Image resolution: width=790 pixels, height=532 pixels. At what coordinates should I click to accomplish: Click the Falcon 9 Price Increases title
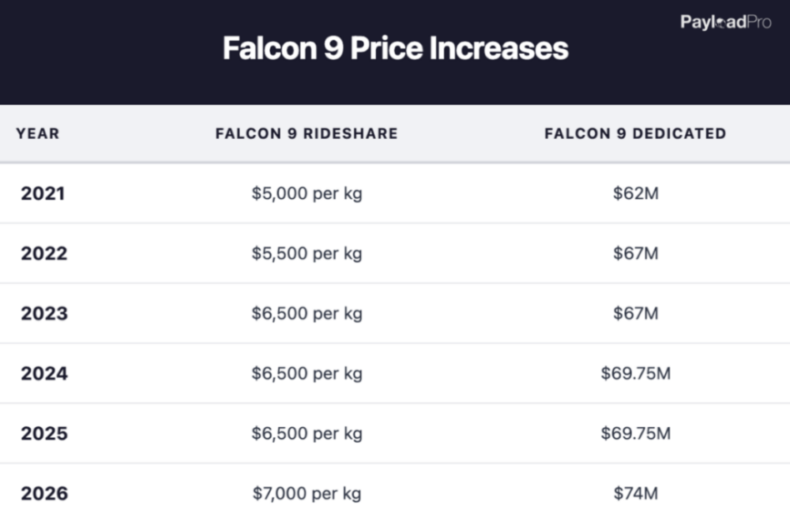tap(395, 48)
